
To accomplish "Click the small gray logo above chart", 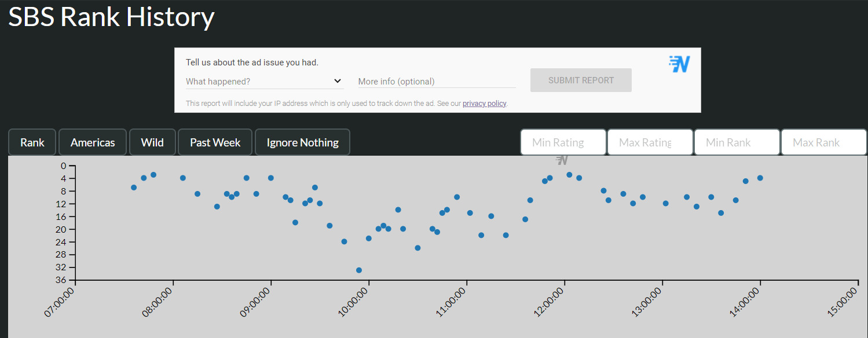I will tap(562, 160).
